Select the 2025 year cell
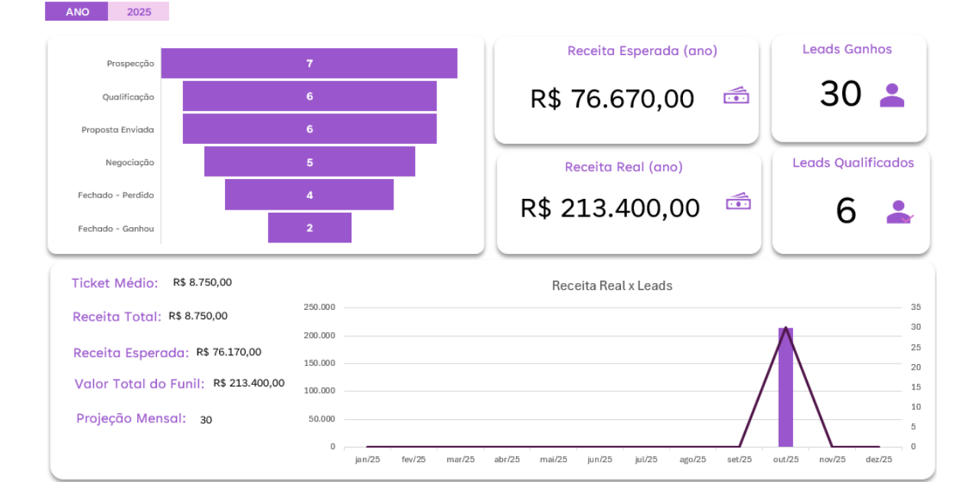 coord(139,11)
